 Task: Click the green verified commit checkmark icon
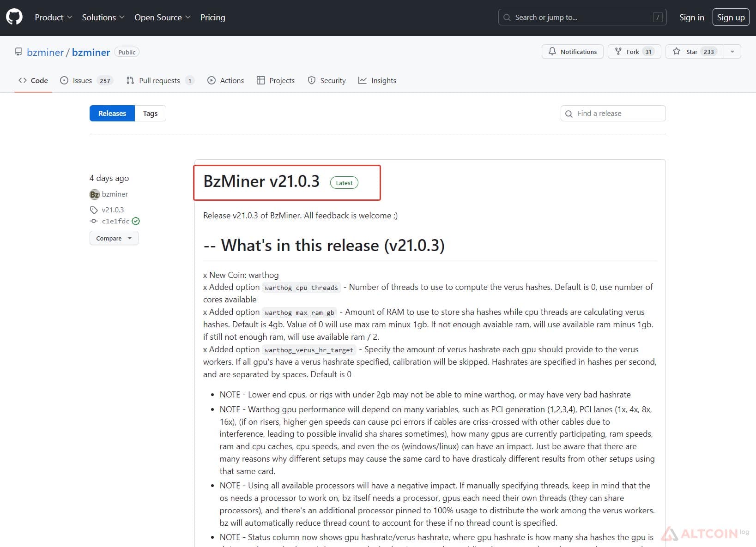point(136,221)
